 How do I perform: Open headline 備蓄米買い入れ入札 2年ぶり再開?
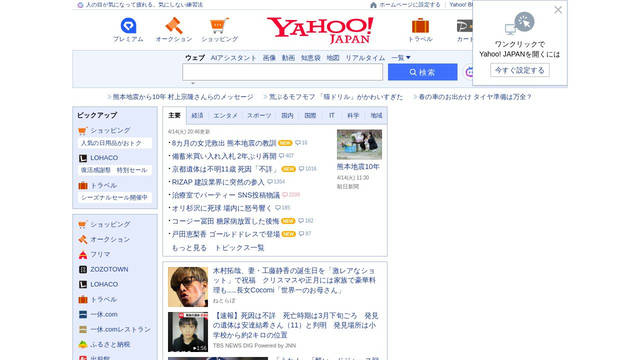224,156
